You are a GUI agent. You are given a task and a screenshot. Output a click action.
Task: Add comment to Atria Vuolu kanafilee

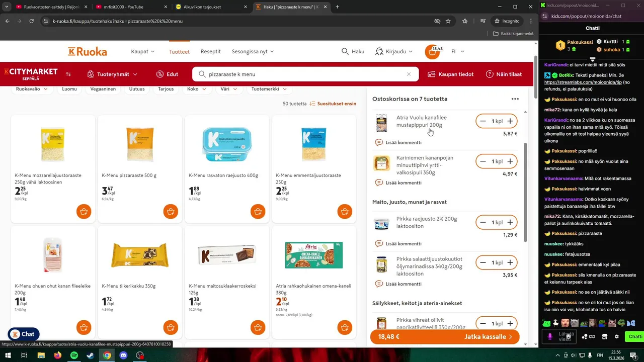click(x=398, y=142)
